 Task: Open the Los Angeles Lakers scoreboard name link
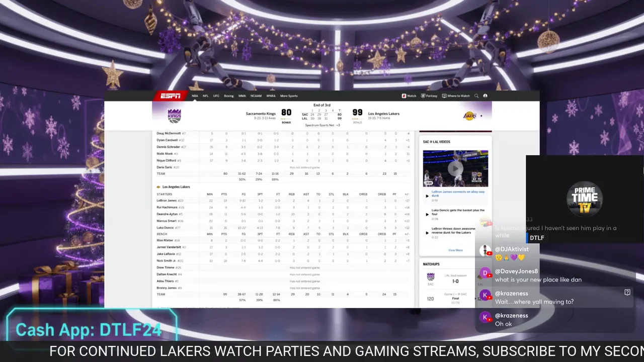click(x=383, y=114)
